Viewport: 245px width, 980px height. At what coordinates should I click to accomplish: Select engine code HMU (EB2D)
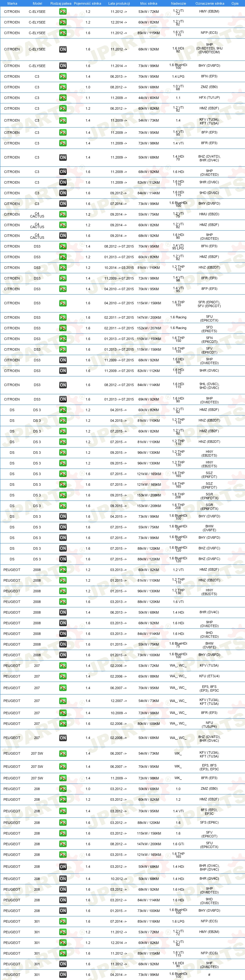(x=209, y=215)
